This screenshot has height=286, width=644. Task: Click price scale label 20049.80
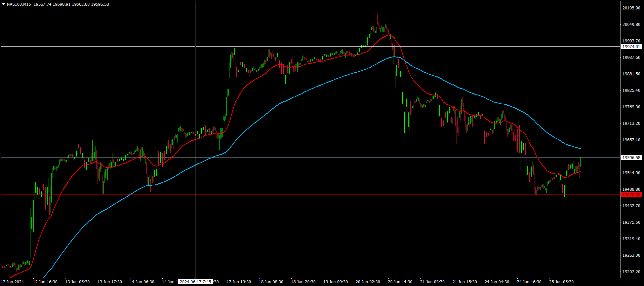(x=631, y=24)
